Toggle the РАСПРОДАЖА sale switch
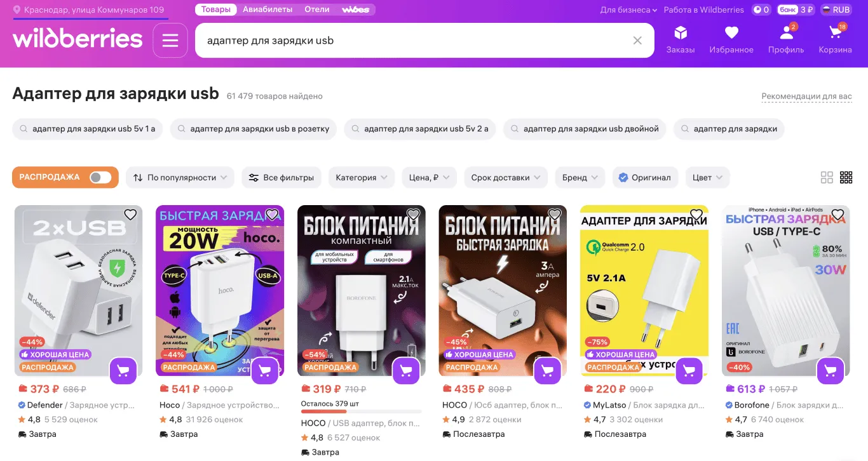This screenshot has height=461, width=868. coord(100,177)
